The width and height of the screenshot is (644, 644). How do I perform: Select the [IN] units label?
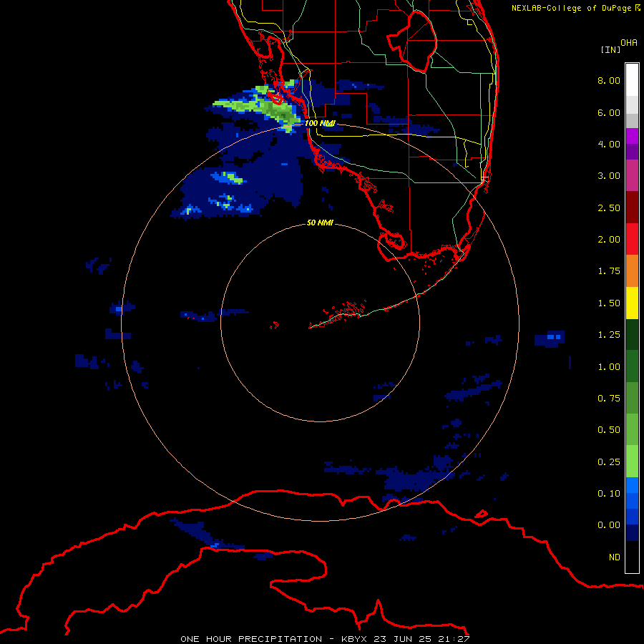(x=610, y=49)
